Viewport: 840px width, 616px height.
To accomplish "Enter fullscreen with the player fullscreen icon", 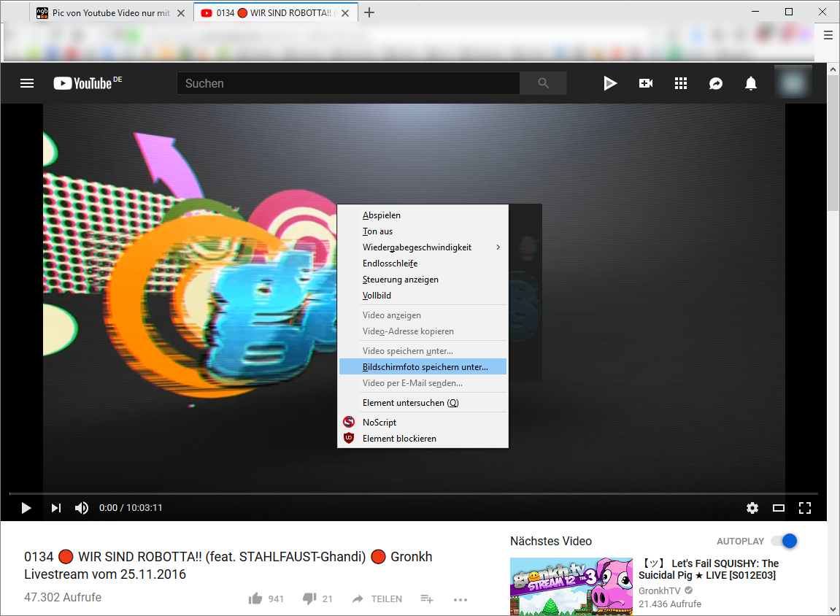I will (805, 508).
